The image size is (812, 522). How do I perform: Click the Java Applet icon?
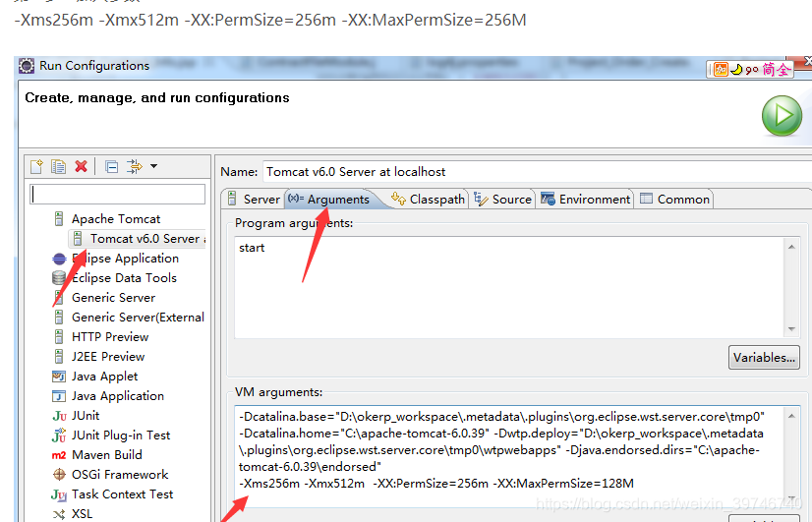pos(59,377)
